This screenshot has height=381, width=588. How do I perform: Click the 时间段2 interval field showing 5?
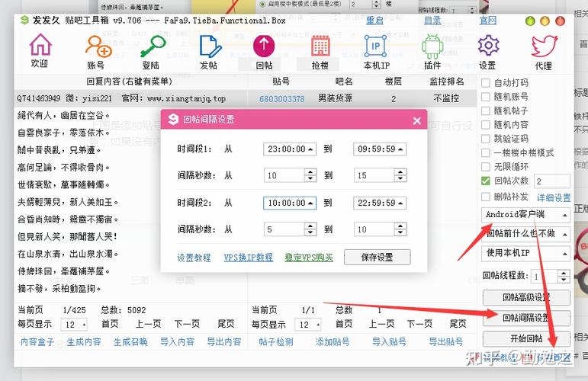(284, 229)
